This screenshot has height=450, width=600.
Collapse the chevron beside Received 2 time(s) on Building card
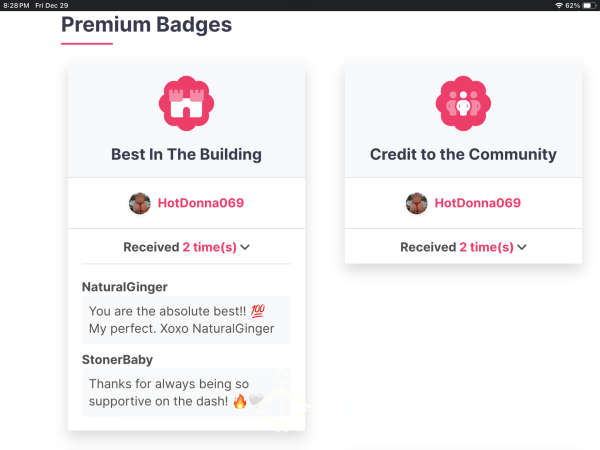(245, 247)
